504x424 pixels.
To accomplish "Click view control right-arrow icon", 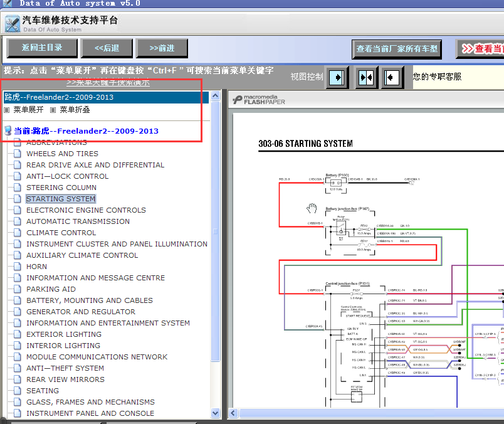I will (x=337, y=77).
